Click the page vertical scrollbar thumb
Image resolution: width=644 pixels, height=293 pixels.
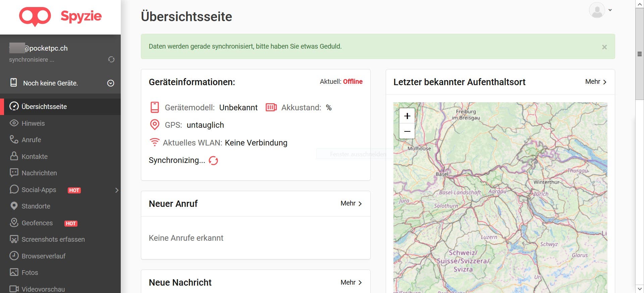pos(639,54)
